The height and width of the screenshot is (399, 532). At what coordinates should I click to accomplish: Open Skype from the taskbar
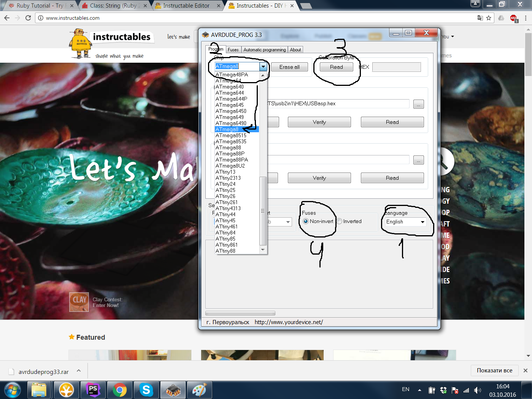coord(146,390)
